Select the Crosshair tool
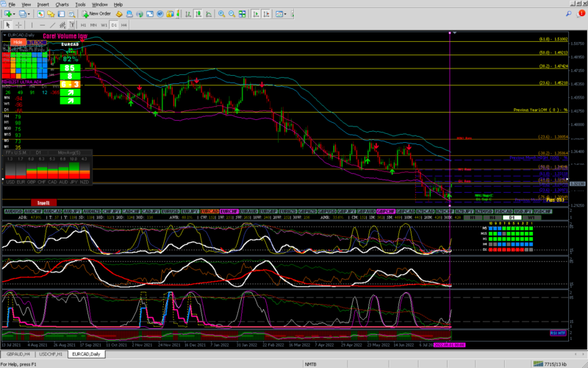 20,24
